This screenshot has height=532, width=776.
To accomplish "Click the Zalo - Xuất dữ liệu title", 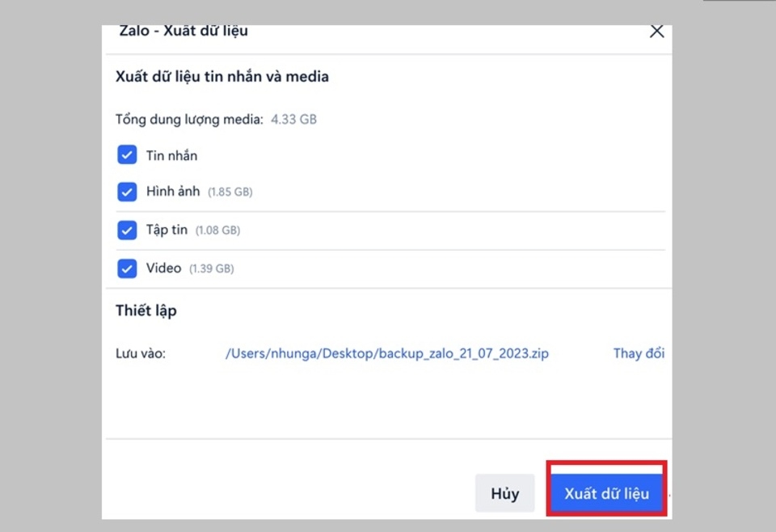I will pyautogui.click(x=183, y=31).
